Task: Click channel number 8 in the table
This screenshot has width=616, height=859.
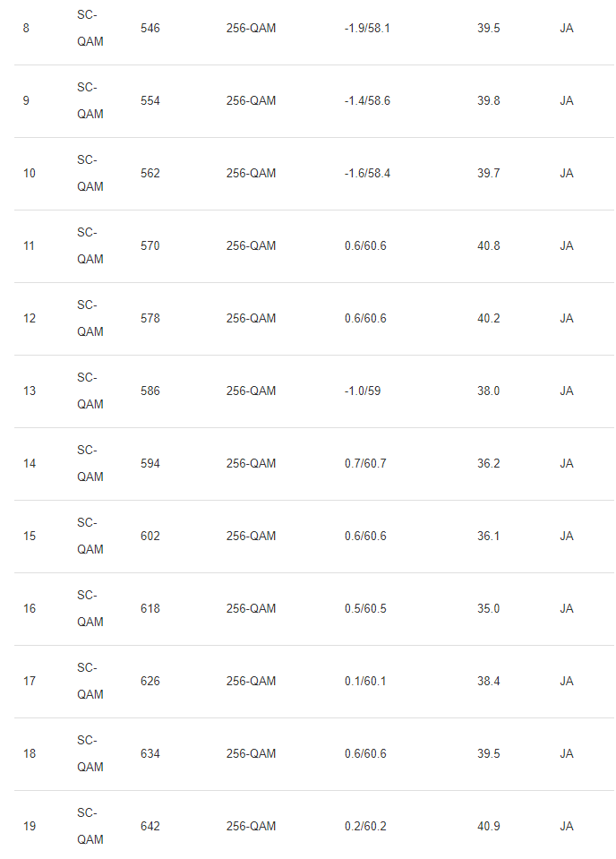Action: point(26,29)
